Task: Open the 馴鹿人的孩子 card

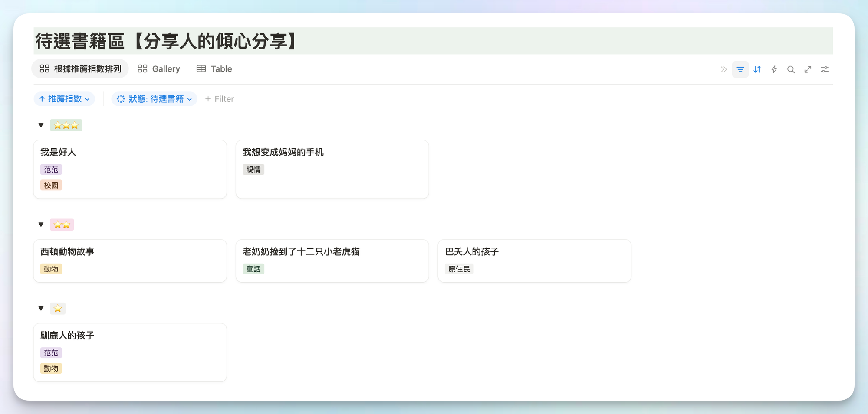Action: pos(130,352)
